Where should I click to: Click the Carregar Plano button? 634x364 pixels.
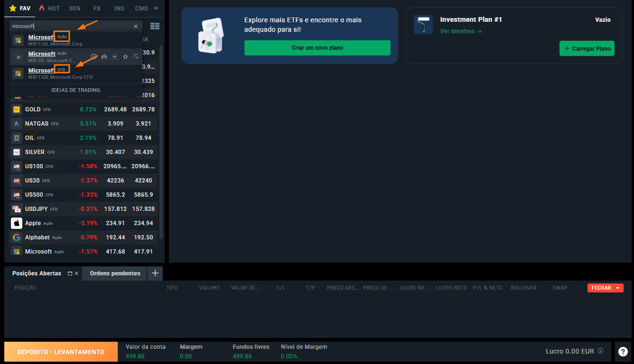coord(587,48)
